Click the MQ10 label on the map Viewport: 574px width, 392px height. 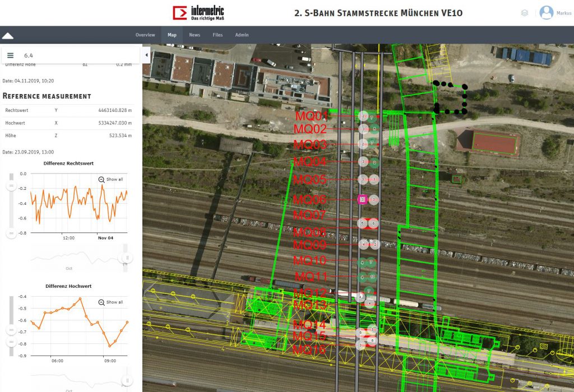(309, 260)
